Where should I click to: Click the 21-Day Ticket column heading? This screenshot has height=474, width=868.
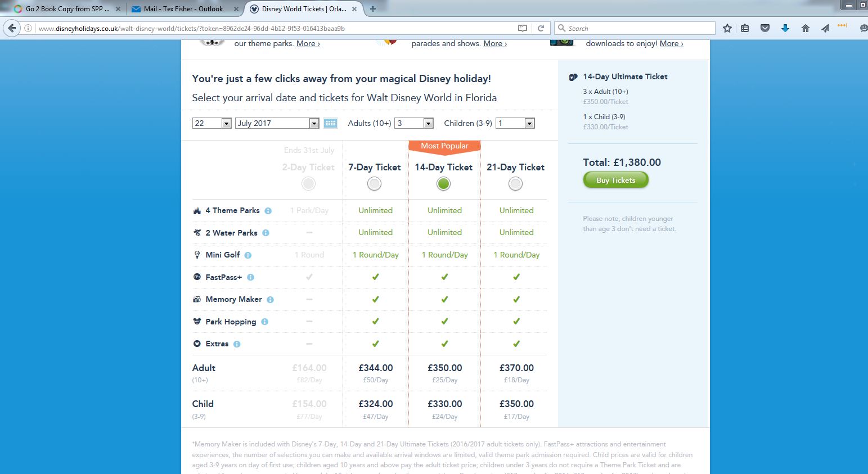pos(515,167)
